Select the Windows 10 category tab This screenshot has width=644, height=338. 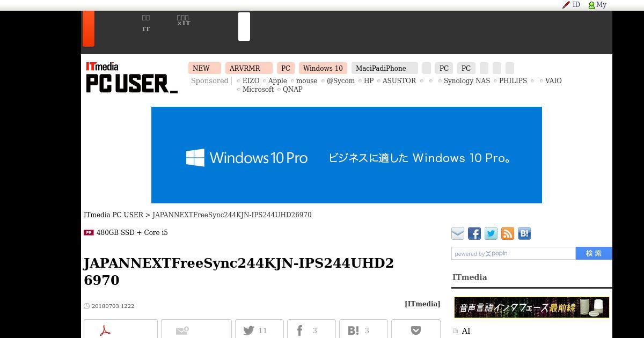(323, 68)
